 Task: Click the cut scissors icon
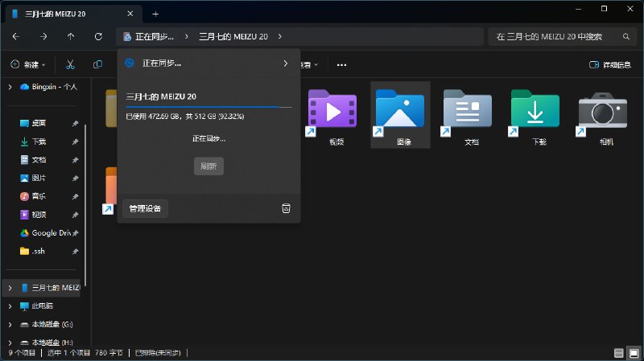pyautogui.click(x=70, y=64)
